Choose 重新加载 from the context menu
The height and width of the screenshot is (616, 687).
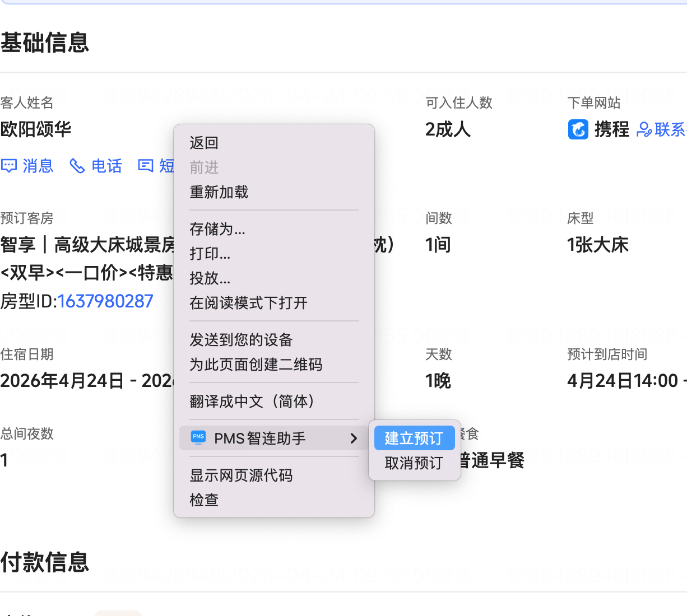click(x=219, y=192)
